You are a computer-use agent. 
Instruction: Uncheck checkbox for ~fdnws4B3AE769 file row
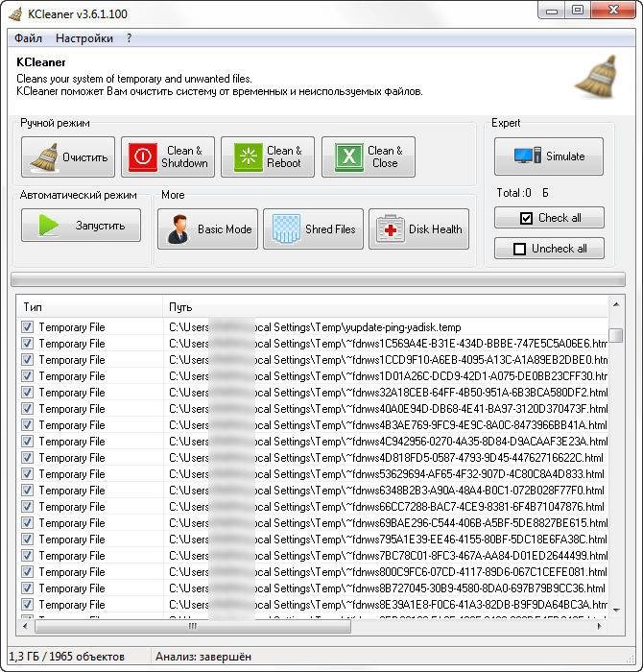(27, 424)
